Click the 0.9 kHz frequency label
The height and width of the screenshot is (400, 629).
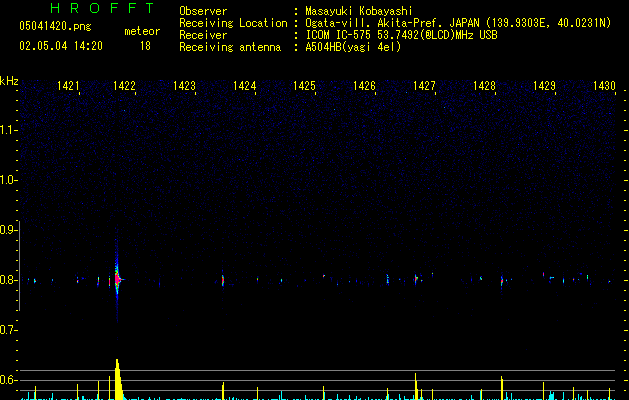8,230
